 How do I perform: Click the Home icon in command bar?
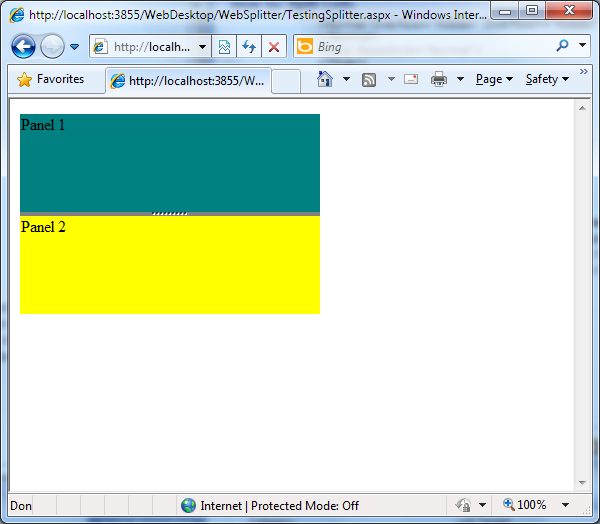click(325, 79)
